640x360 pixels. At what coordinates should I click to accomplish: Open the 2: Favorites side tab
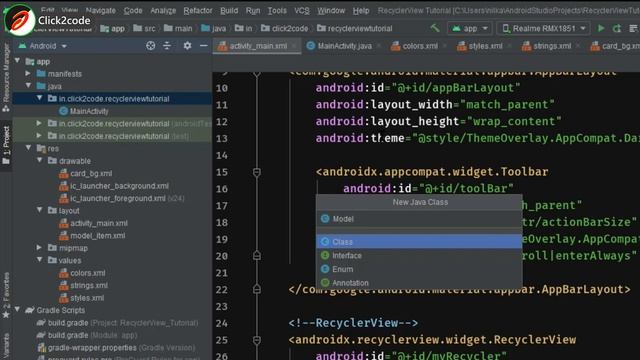tap(6, 295)
